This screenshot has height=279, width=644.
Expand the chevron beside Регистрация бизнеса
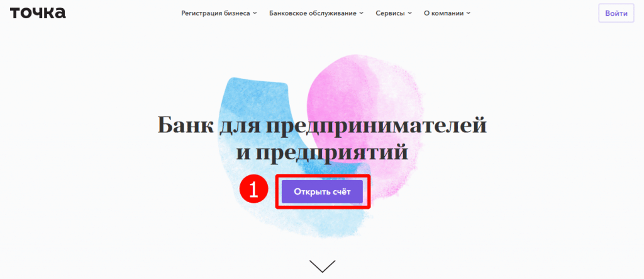[x=255, y=13]
